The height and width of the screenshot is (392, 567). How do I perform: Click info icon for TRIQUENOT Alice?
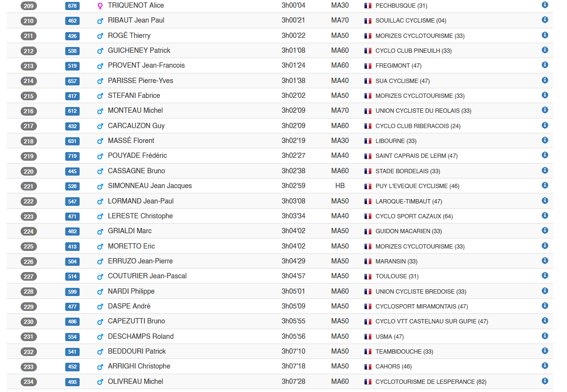coord(544,5)
